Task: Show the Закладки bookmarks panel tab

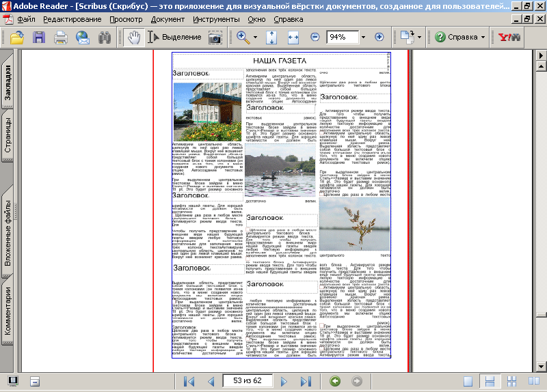Action: (x=8, y=83)
